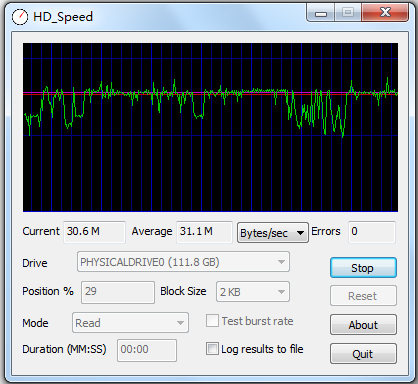The height and width of the screenshot is (384, 418).
Task: Open the About dialog
Action: pyautogui.click(x=363, y=325)
